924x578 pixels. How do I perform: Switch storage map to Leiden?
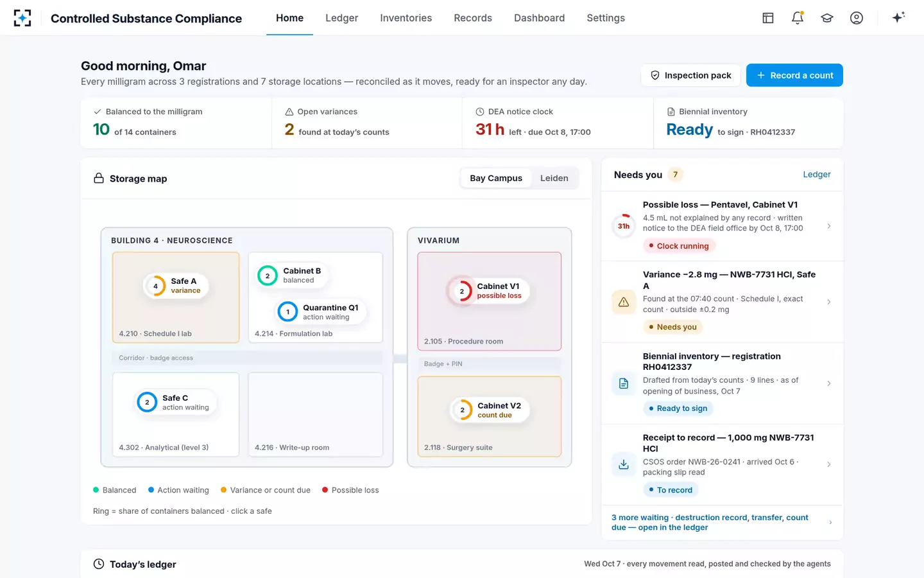pos(554,178)
